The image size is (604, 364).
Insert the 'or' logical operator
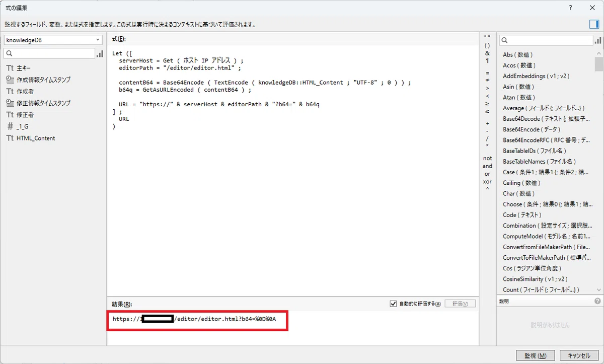pos(487,174)
